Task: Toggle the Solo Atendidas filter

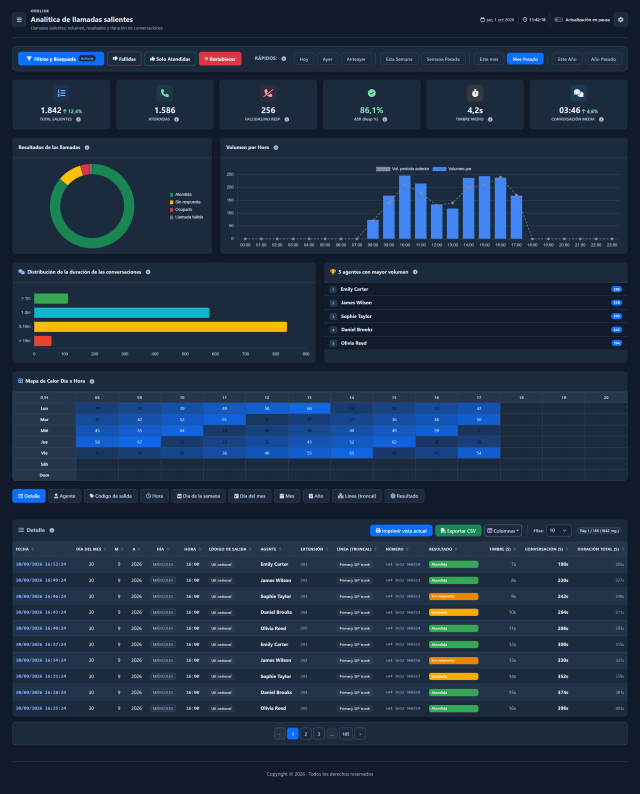Action: [170, 59]
